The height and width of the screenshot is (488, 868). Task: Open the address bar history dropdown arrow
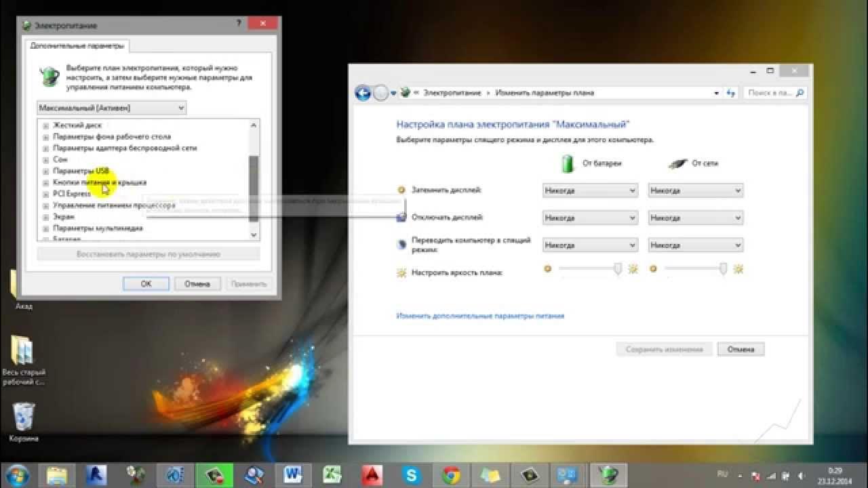[x=717, y=93]
